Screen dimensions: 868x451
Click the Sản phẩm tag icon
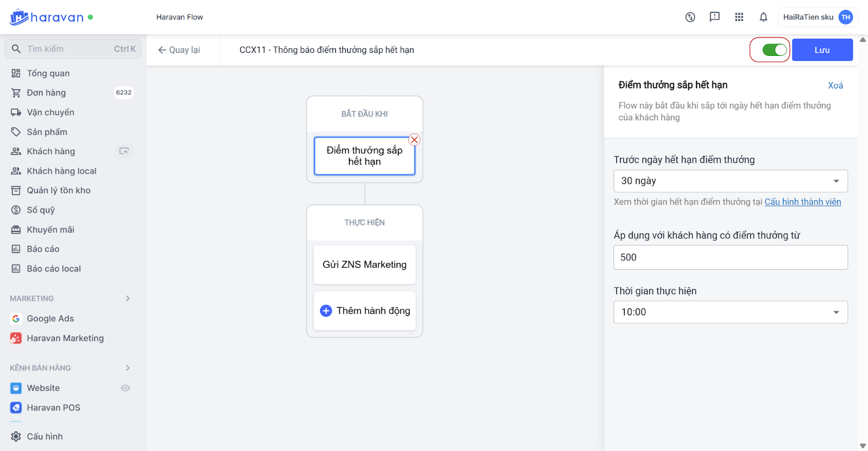(16, 132)
